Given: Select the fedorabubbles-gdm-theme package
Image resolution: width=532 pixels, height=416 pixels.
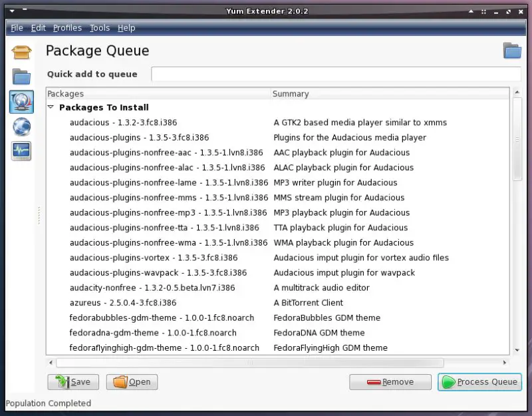Looking at the screenshot, I should click(x=278, y=317).
